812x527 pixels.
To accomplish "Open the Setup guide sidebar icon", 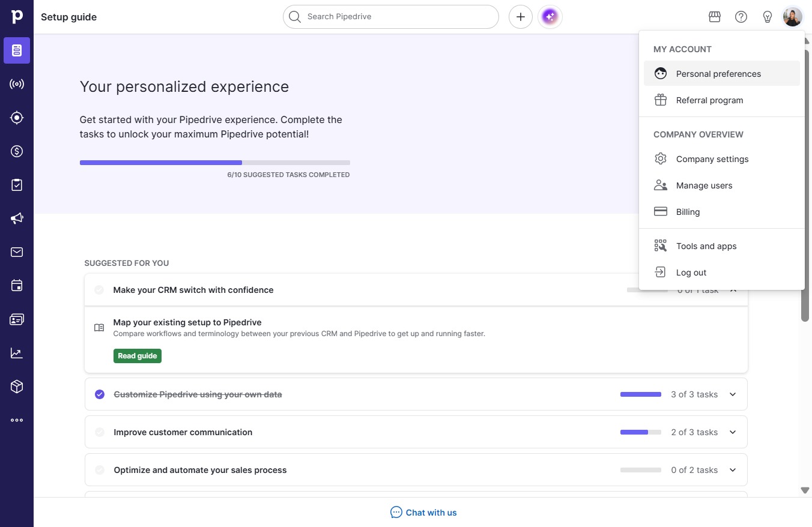I will 17,50.
